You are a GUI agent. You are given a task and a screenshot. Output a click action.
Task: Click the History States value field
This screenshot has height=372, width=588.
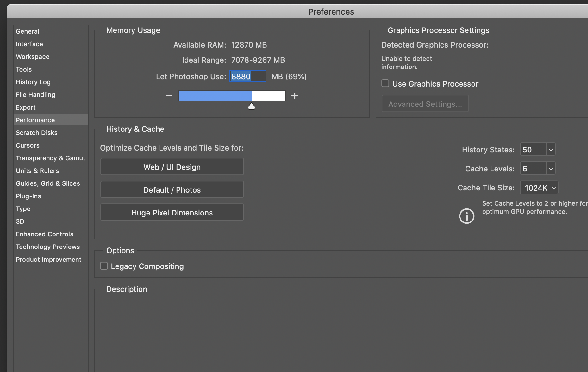click(533, 150)
